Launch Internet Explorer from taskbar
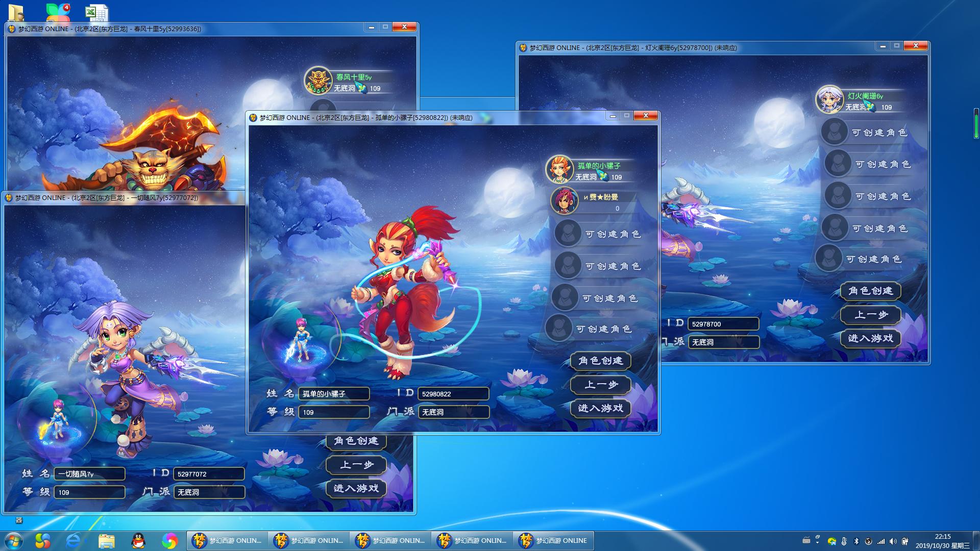This screenshot has height=551, width=980. click(x=75, y=540)
